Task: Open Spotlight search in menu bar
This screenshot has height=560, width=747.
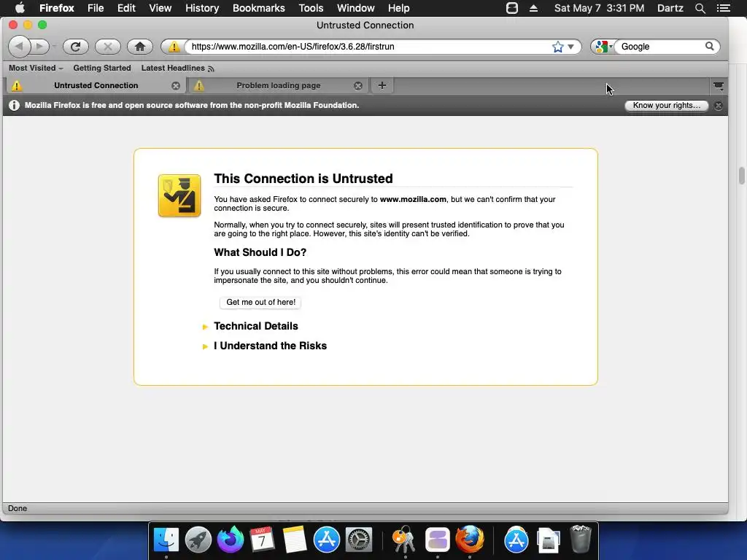Action: 700,8
